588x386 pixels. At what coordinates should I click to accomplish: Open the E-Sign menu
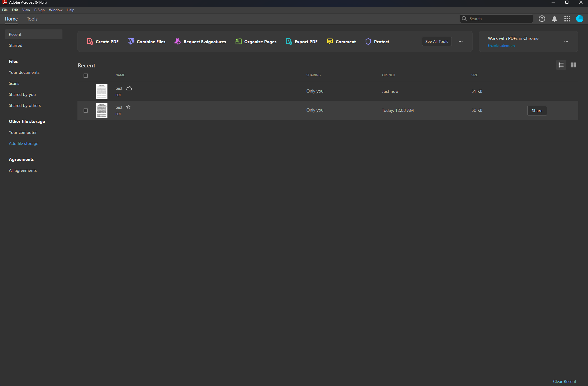pos(39,10)
